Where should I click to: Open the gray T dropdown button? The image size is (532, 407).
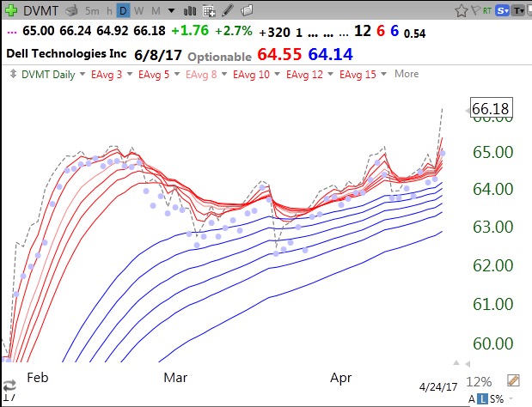coord(519,11)
